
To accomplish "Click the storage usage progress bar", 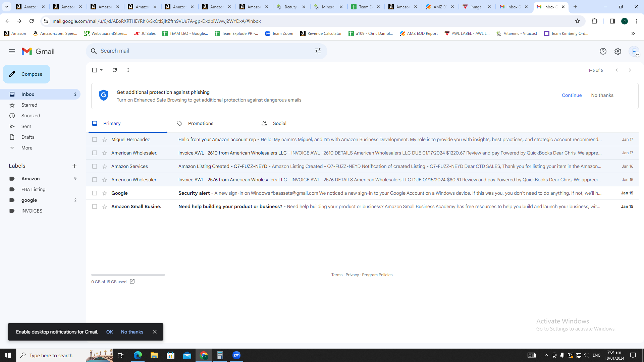I will coord(128,275).
